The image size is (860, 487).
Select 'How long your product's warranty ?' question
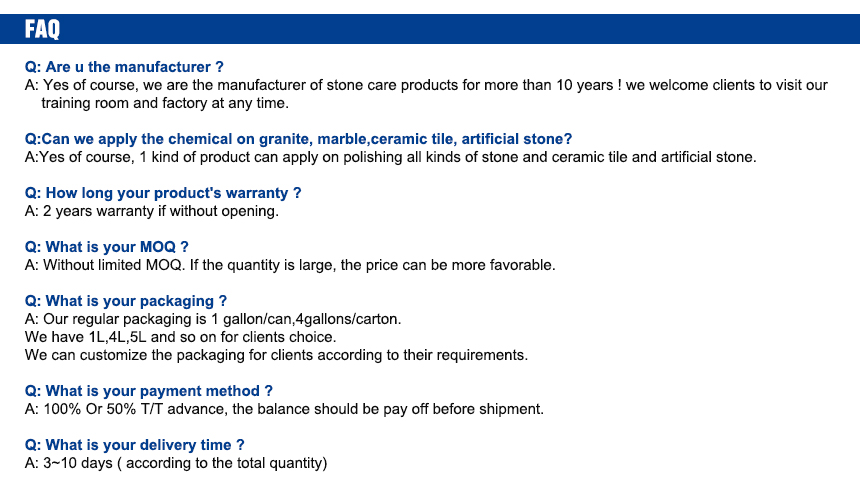pyautogui.click(x=163, y=193)
